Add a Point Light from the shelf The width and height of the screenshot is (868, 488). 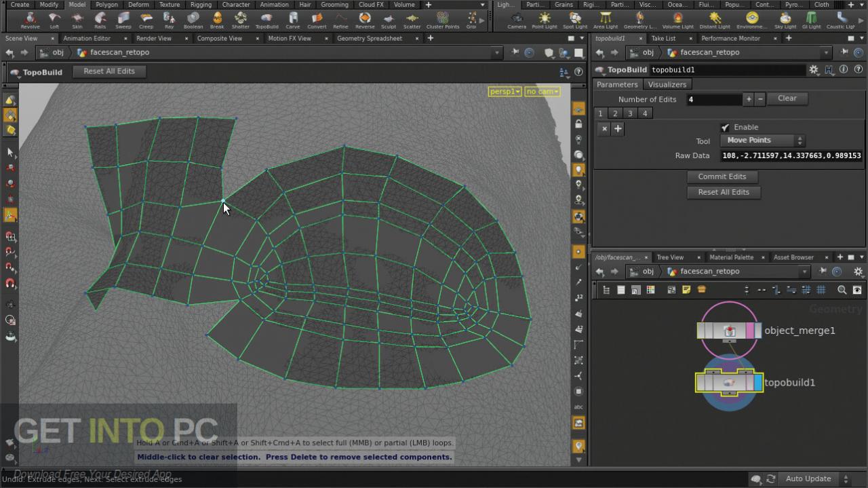tap(544, 20)
